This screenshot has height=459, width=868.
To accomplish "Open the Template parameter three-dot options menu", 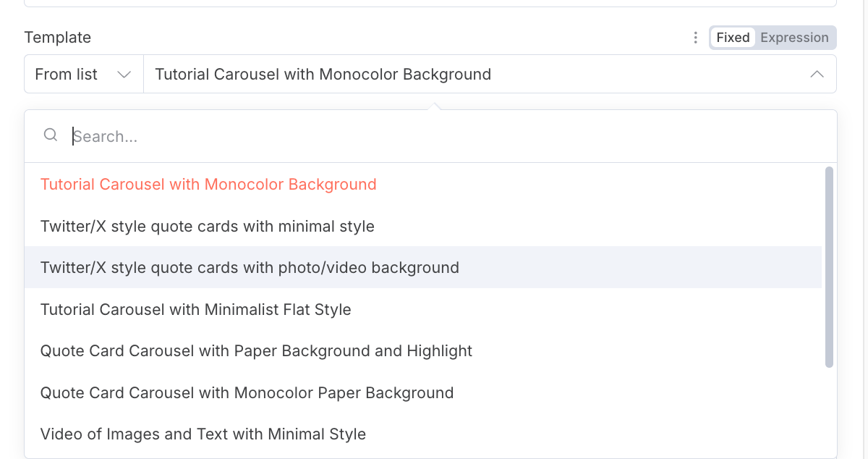I will coord(695,38).
